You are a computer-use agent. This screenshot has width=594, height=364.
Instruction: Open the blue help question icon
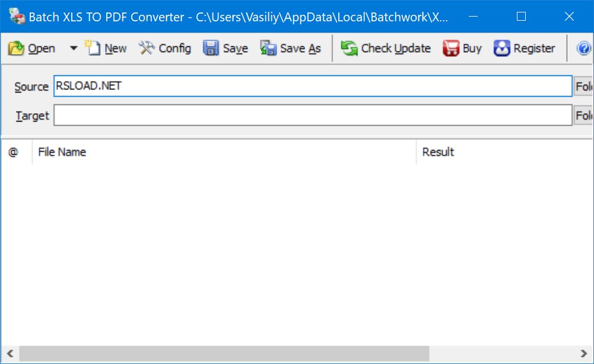tap(583, 49)
